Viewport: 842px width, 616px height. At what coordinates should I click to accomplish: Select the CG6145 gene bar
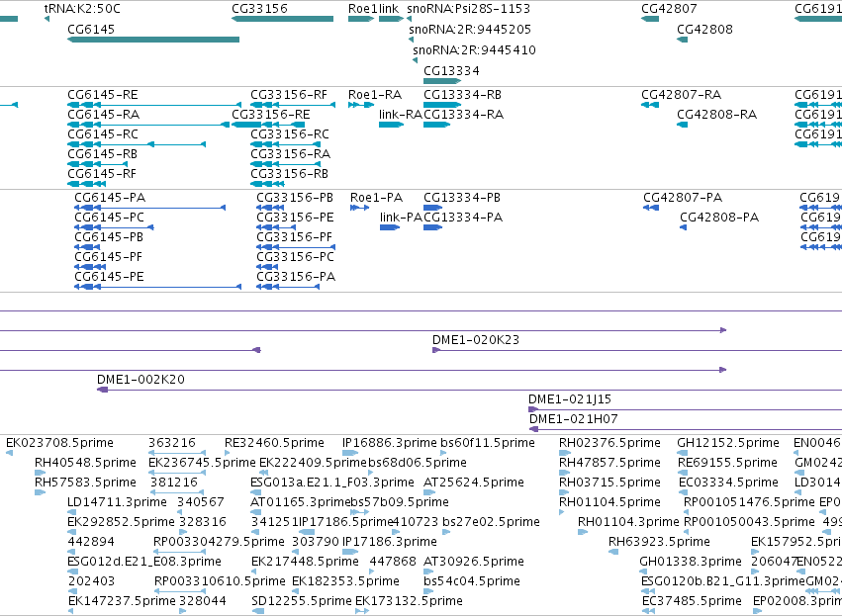(153, 40)
